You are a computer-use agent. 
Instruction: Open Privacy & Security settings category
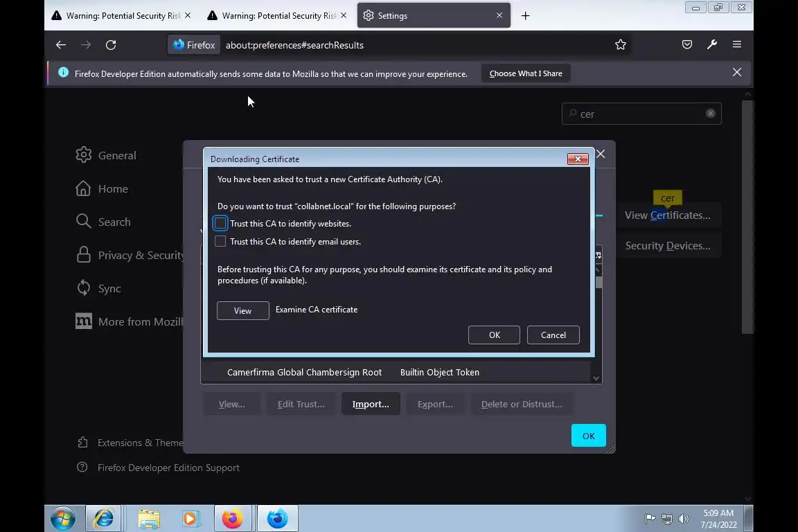click(x=129, y=255)
